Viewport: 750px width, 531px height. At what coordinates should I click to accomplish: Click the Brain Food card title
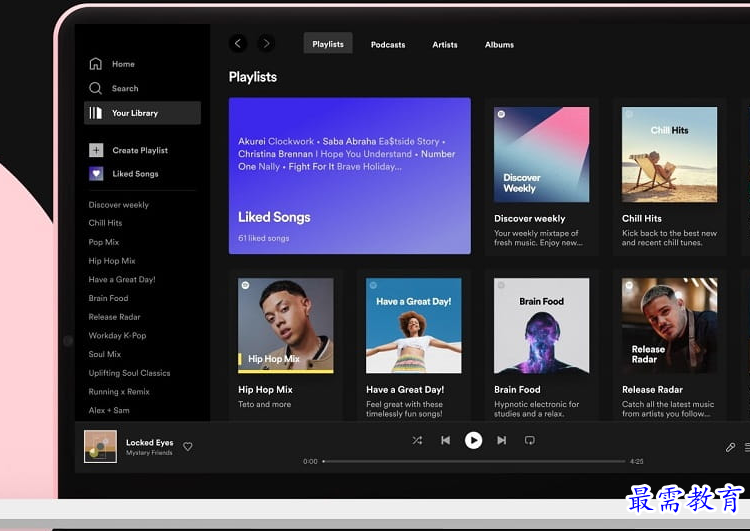pos(517,390)
